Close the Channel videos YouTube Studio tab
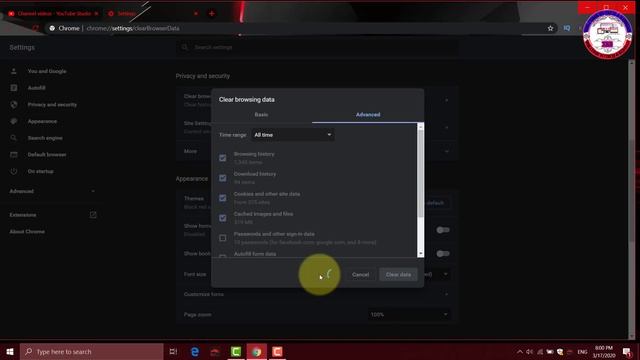The height and width of the screenshot is (360, 640). click(96, 13)
